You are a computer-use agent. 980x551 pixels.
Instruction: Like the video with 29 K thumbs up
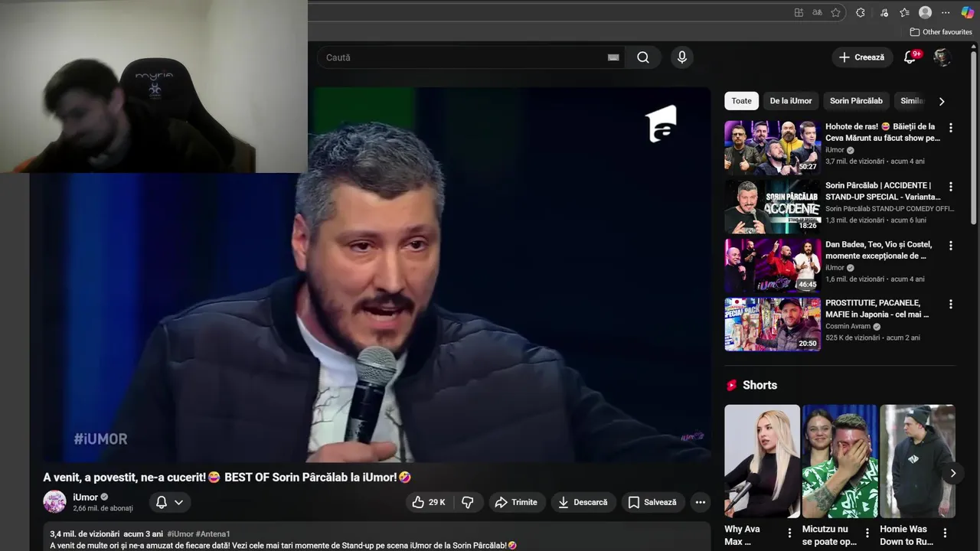point(430,502)
